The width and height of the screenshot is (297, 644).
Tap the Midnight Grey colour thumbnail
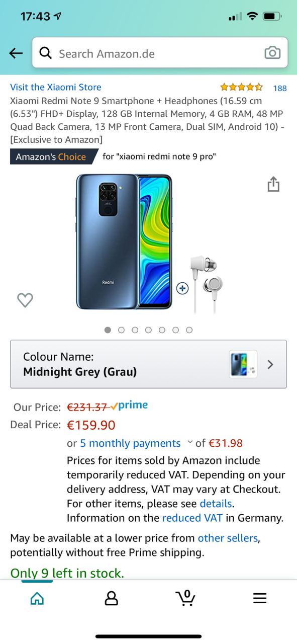[x=243, y=364]
